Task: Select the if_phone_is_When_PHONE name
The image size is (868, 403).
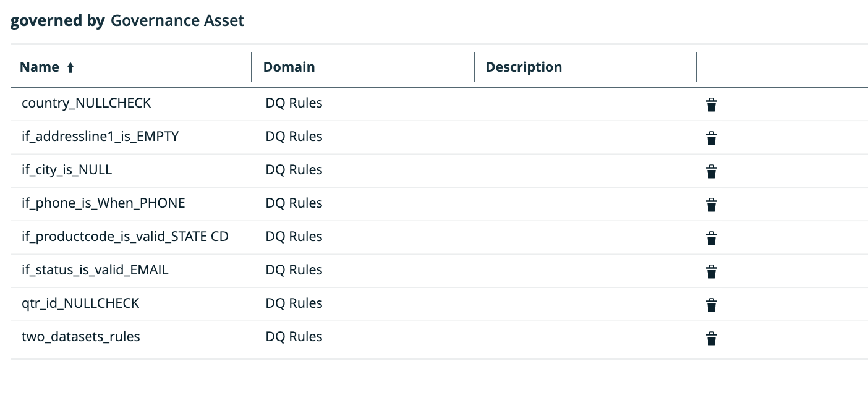Action: [103, 203]
